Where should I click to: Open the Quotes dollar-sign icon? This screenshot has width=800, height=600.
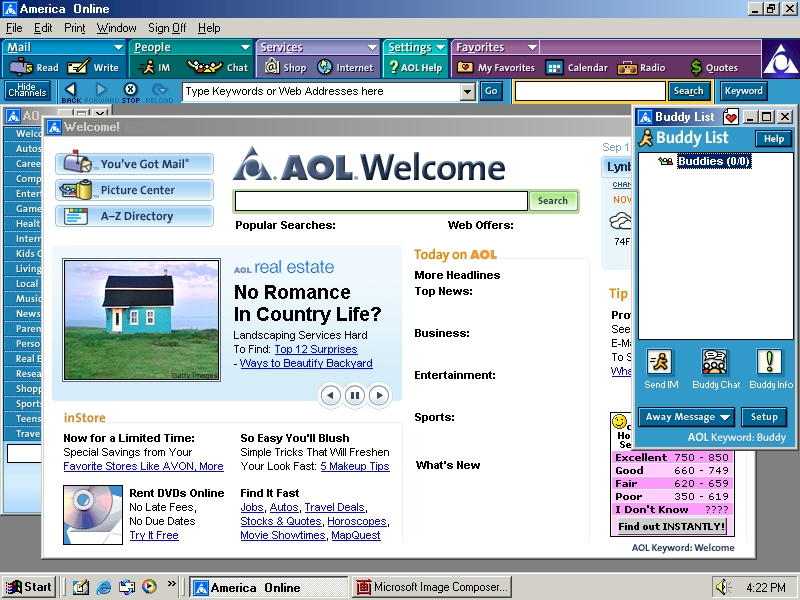pos(696,68)
